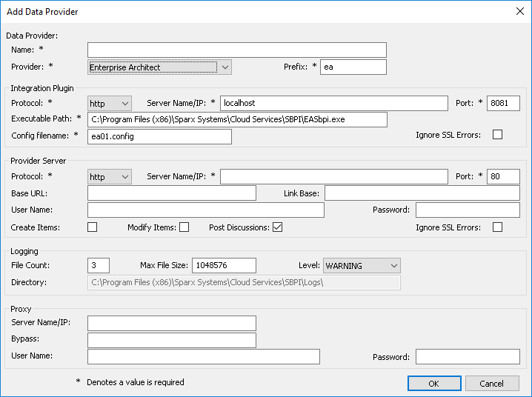Focus the Prefix input field
Viewport: 532px width, 397px height.
(x=353, y=67)
